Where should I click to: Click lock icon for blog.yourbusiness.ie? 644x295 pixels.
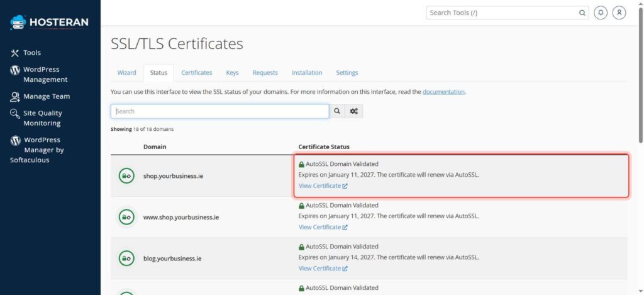pos(126,259)
